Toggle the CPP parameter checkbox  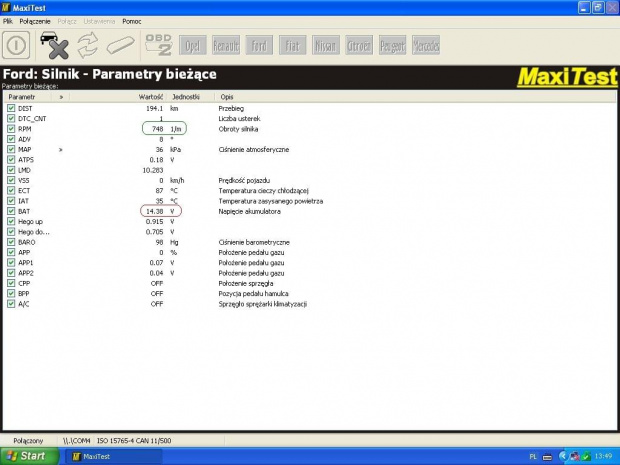[11, 283]
